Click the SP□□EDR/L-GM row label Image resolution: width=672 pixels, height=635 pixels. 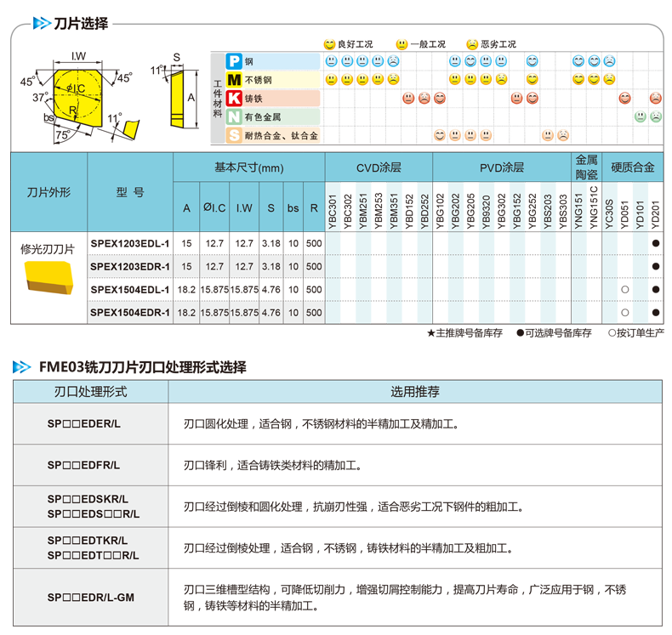click(x=91, y=598)
